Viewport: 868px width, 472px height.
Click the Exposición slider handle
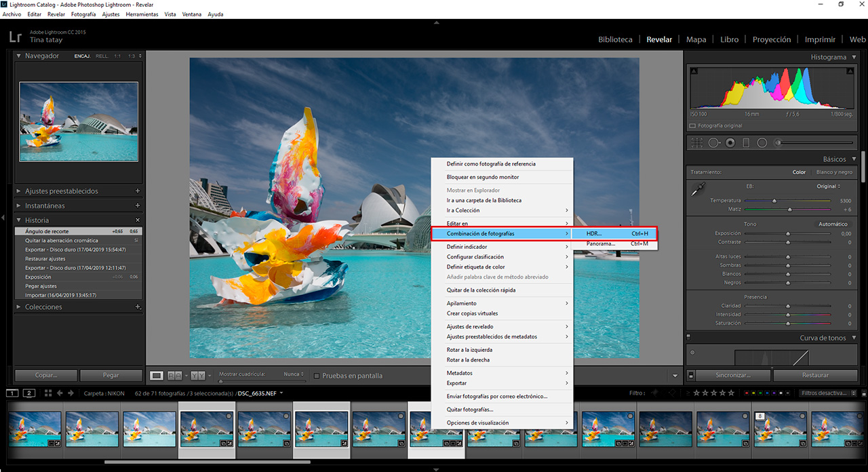coord(788,233)
